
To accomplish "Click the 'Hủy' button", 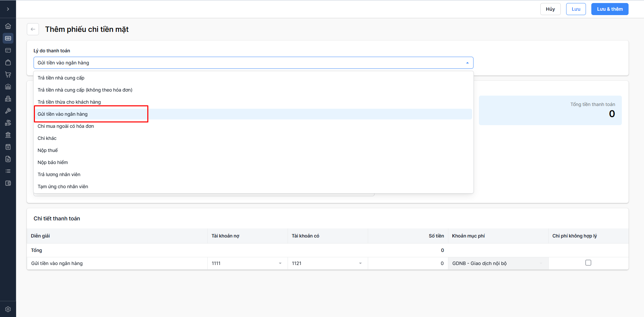I will click(x=550, y=9).
